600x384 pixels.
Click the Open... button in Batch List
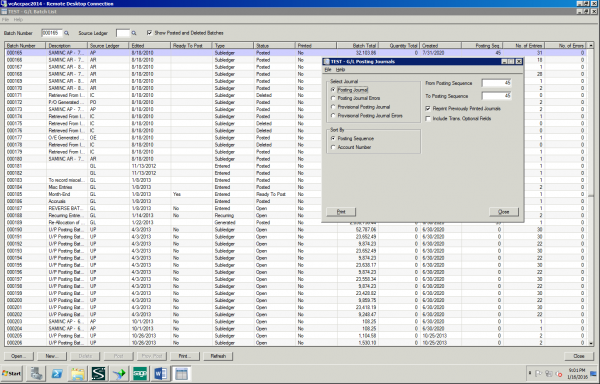pyautogui.click(x=18, y=356)
